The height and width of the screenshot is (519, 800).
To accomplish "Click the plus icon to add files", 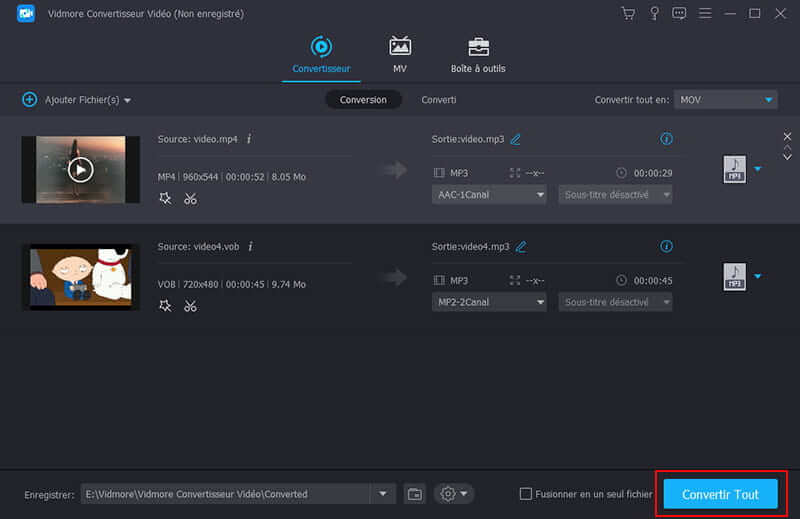I will [x=30, y=100].
